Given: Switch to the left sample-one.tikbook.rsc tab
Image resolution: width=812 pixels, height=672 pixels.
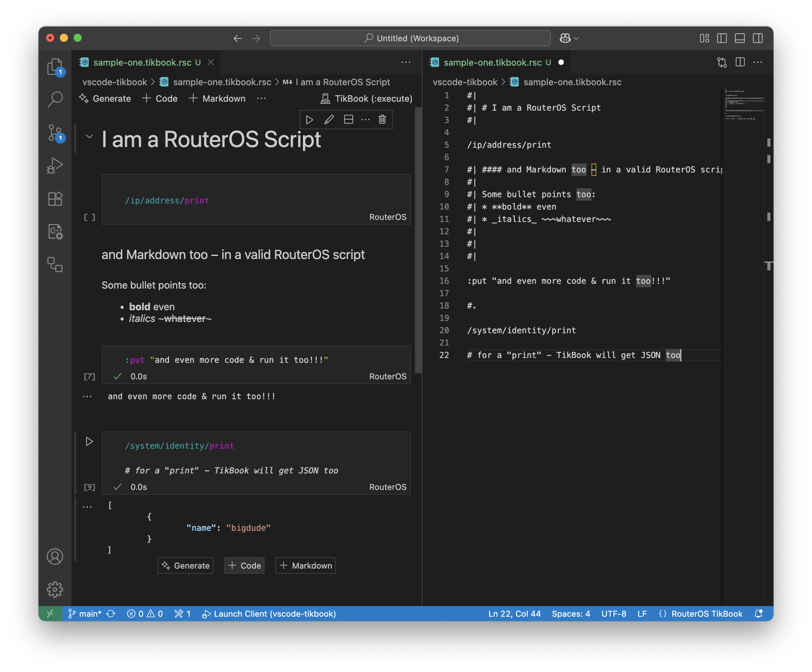Looking at the screenshot, I should [x=142, y=62].
